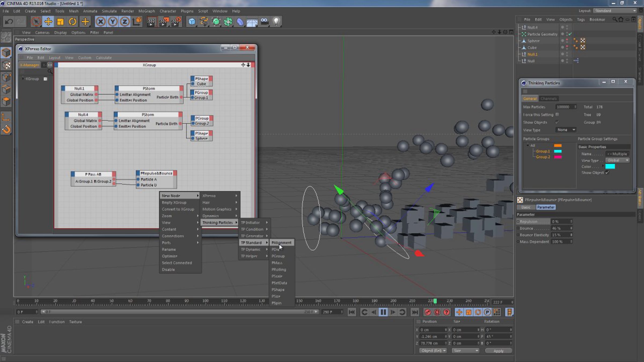The height and width of the screenshot is (362, 644).
Task: Toggle Y axis lock
Action: tap(113, 21)
